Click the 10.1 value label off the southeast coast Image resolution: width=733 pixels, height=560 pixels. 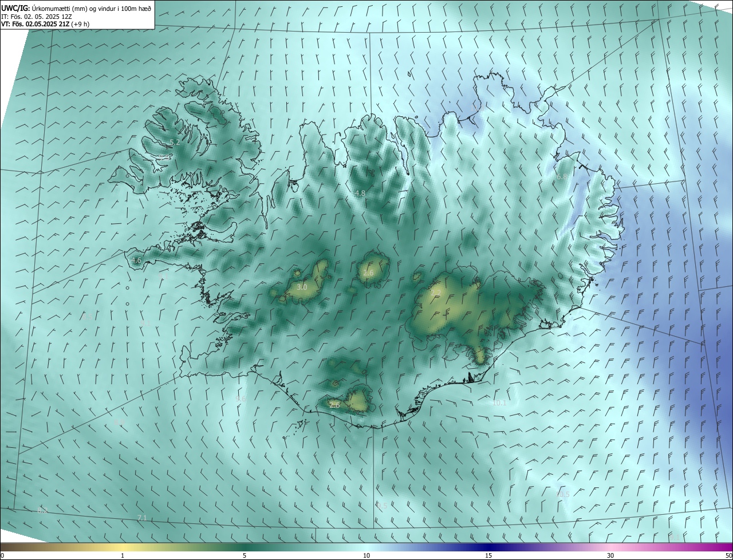pyautogui.click(x=499, y=403)
